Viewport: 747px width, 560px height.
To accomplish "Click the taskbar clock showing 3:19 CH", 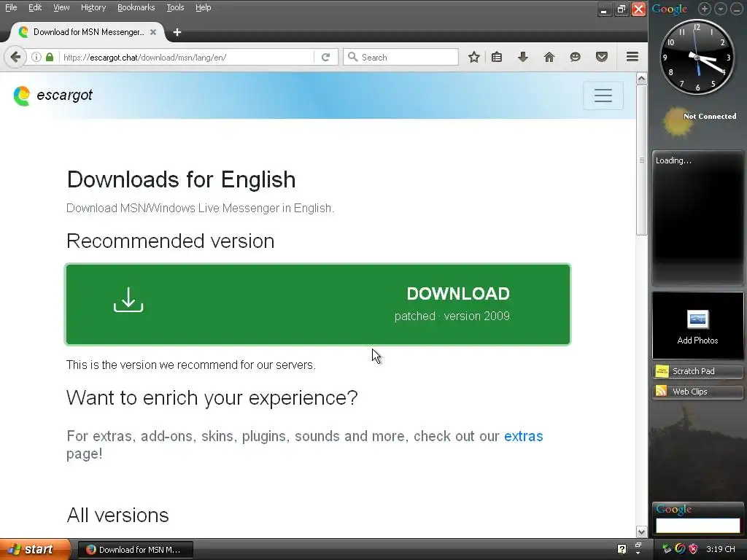I will click(x=720, y=549).
